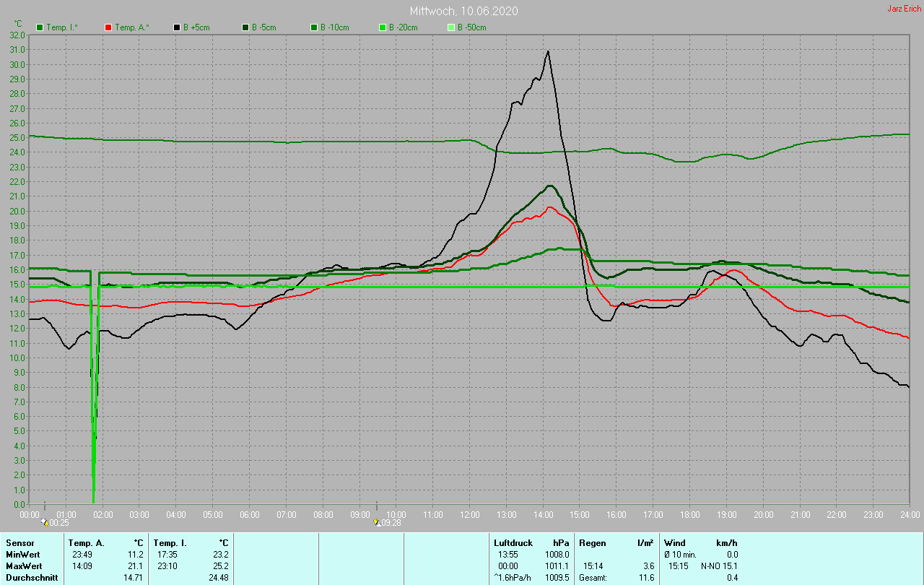The image size is (924, 585).
Task: Click the Temp. A. maximum value 21.1
Action: click(135, 565)
